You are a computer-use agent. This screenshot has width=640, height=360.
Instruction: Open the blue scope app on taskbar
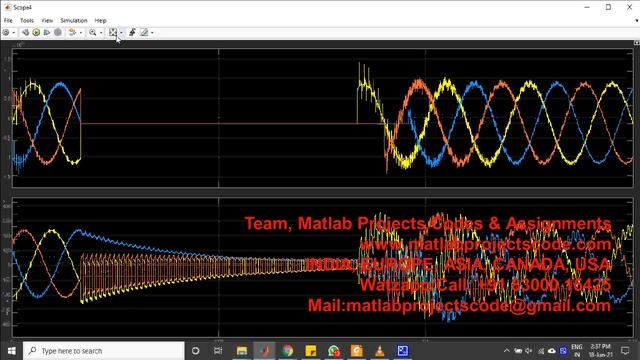(402, 351)
